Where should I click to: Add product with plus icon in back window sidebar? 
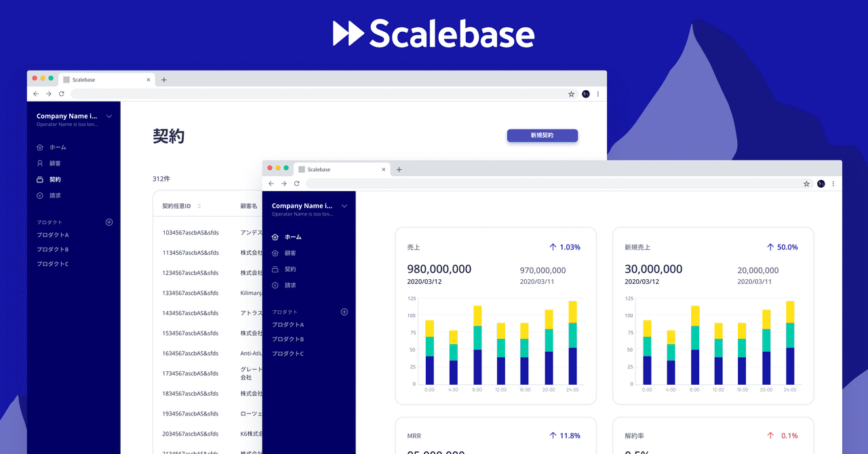pyautogui.click(x=109, y=222)
